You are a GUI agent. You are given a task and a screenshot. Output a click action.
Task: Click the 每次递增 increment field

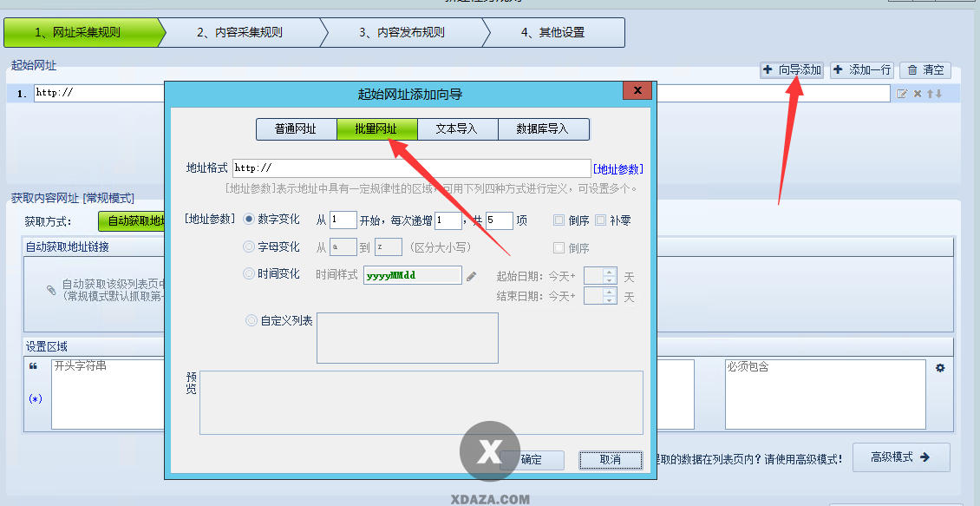[448, 220]
